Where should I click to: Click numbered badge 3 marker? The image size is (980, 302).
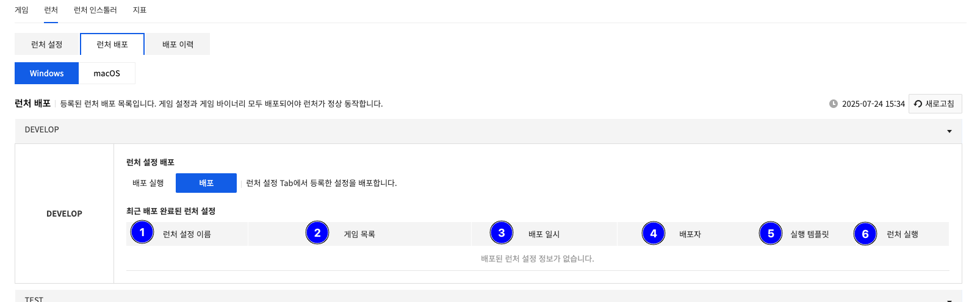pyautogui.click(x=502, y=232)
